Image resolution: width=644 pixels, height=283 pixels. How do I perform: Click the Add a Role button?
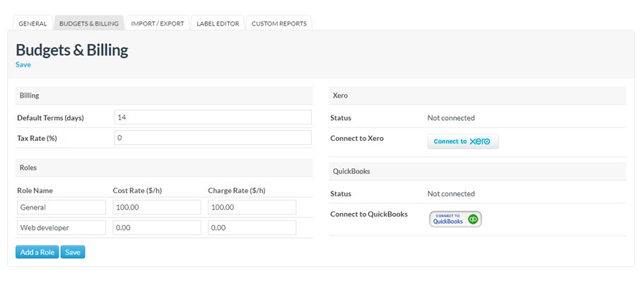(x=37, y=252)
